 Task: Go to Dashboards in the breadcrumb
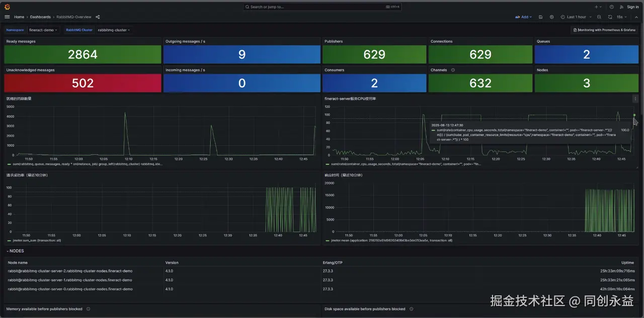(40, 17)
